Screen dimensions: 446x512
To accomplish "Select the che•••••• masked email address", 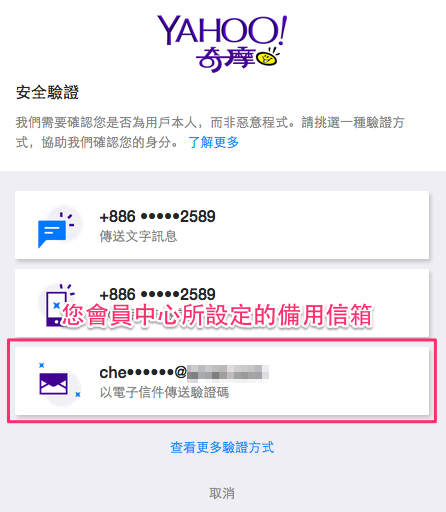I will pyautogui.click(x=143, y=372).
